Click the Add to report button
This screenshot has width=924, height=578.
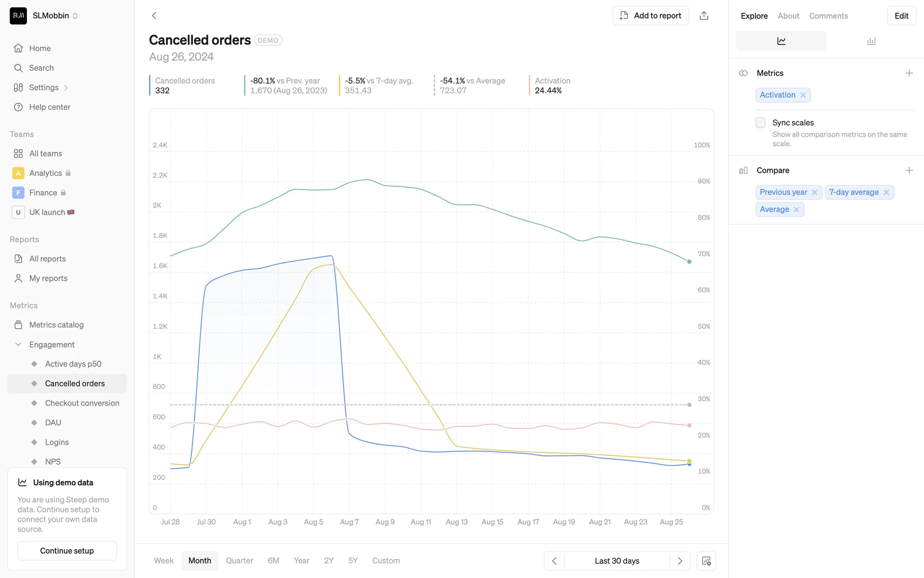[x=651, y=15]
